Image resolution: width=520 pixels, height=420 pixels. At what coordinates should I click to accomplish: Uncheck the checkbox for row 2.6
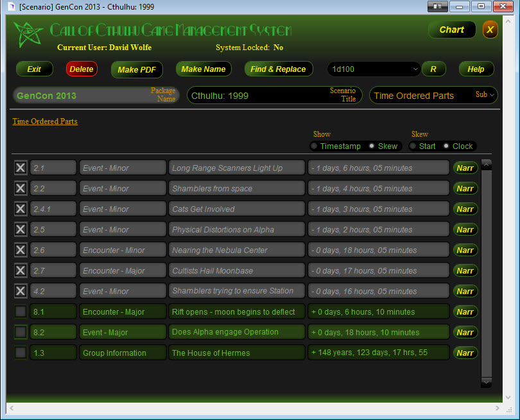coord(21,250)
